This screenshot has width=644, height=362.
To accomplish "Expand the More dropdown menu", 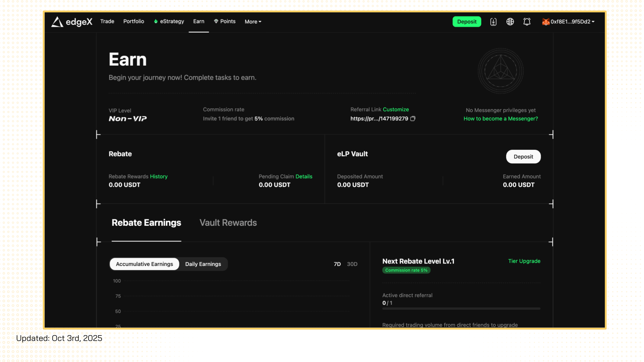I will point(253,22).
